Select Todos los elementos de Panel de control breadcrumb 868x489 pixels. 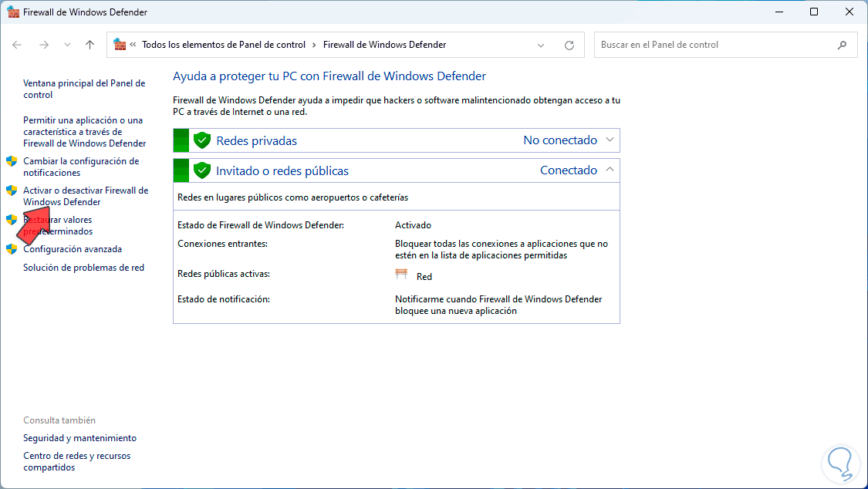(x=224, y=45)
